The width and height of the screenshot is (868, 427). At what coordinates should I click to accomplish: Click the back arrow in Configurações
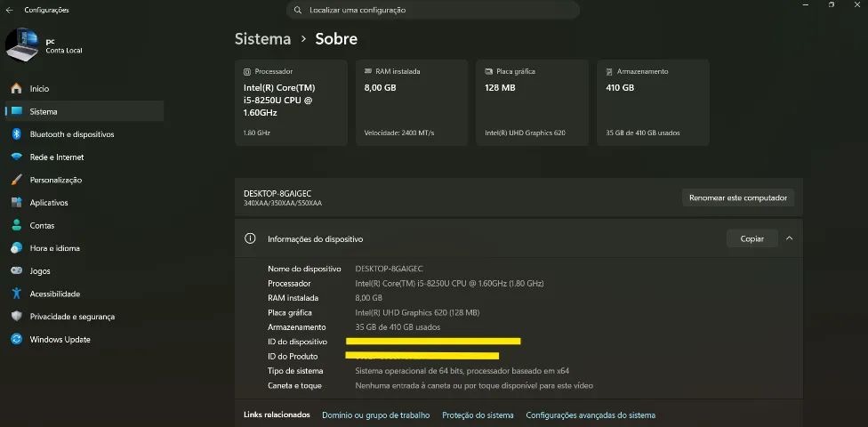[9, 10]
